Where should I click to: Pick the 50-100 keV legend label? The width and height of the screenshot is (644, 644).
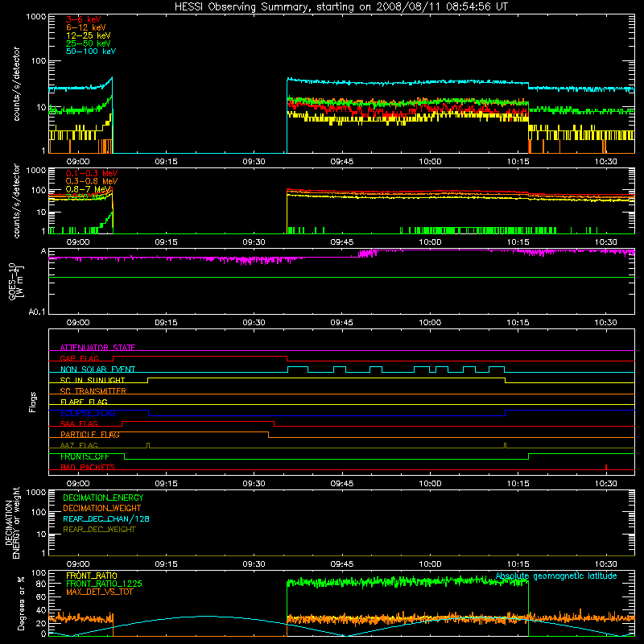pos(91,52)
